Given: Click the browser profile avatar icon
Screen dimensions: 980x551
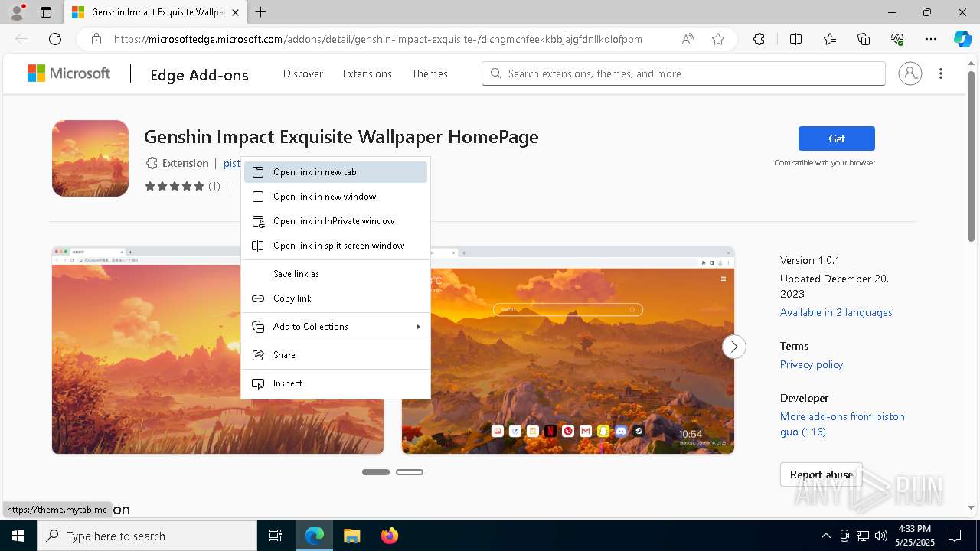Looking at the screenshot, I should pyautogui.click(x=17, y=12).
